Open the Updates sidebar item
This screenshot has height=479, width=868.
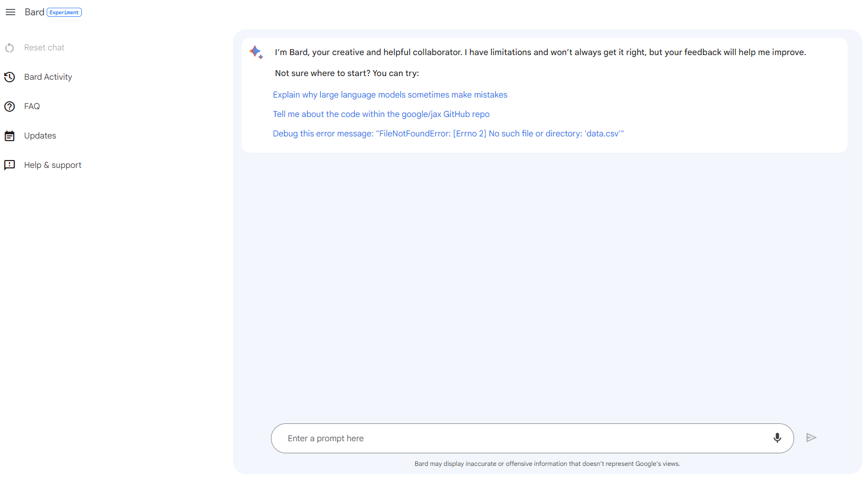pyautogui.click(x=40, y=136)
